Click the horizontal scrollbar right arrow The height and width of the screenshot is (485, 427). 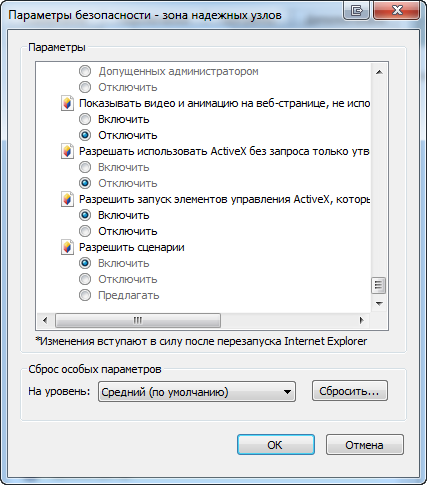point(361,321)
